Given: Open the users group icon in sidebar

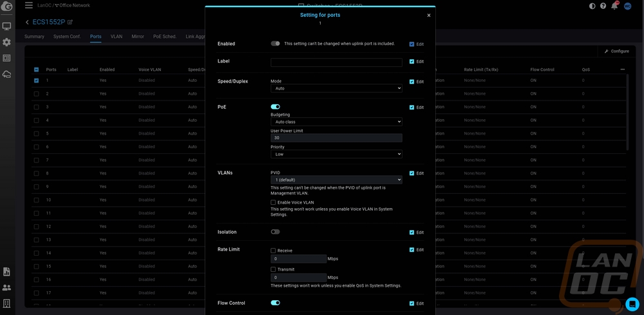Looking at the screenshot, I should [6, 287].
